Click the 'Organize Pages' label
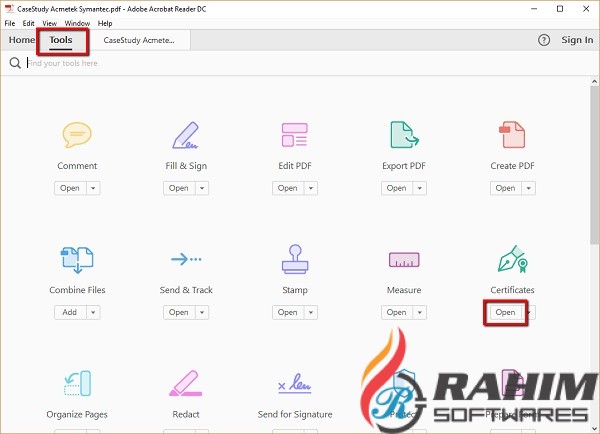This screenshot has height=434, width=600. coord(77,414)
